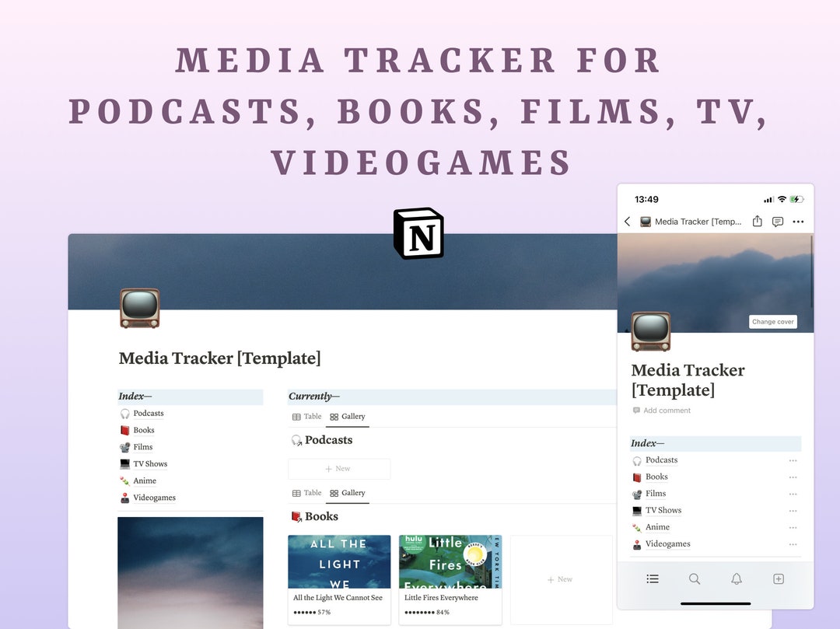Open the Books link in desktop index

pyautogui.click(x=144, y=431)
